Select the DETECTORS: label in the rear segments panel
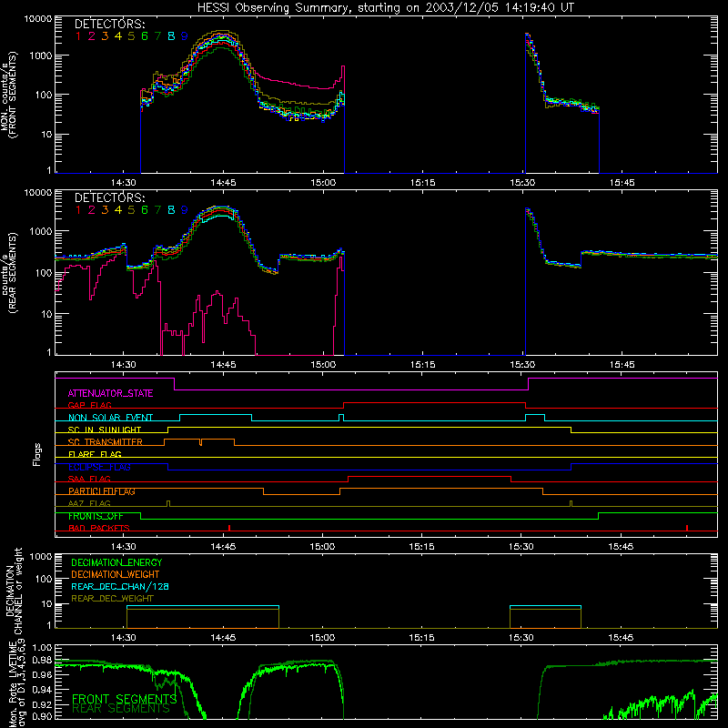Screen dimensions: 728x728 [x=109, y=197]
